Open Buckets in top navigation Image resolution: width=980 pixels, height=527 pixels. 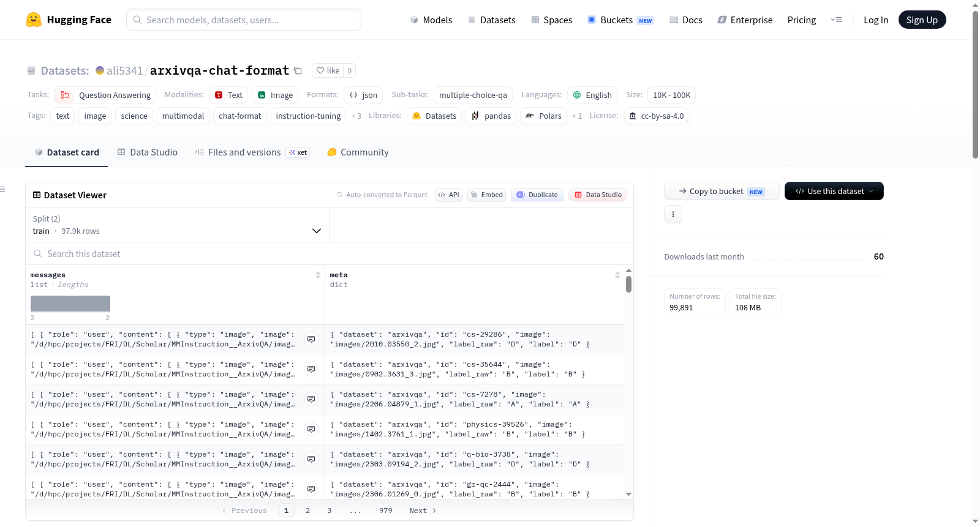620,20
